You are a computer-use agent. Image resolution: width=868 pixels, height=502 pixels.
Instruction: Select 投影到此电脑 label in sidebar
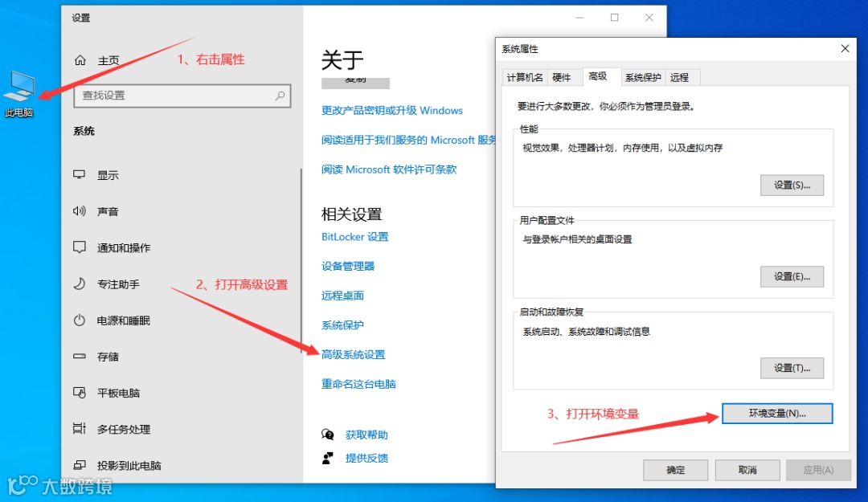coord(129,466)
